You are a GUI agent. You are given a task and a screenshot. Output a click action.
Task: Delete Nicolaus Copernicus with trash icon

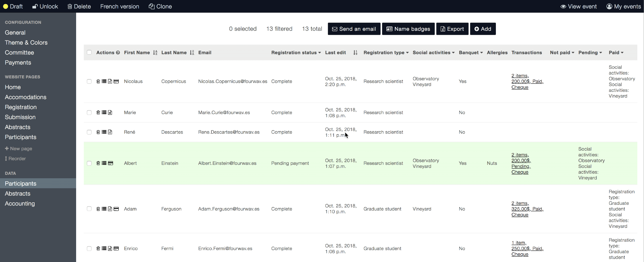[98, 81]
